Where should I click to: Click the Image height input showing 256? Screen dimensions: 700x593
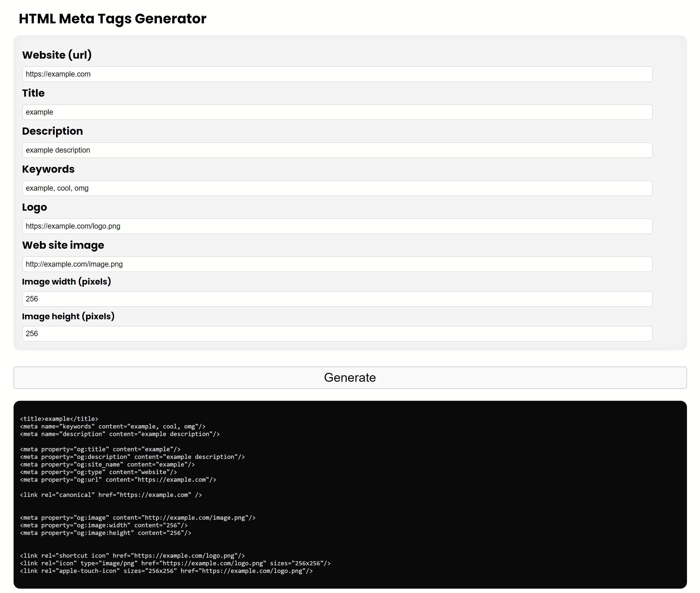point(336,333)
